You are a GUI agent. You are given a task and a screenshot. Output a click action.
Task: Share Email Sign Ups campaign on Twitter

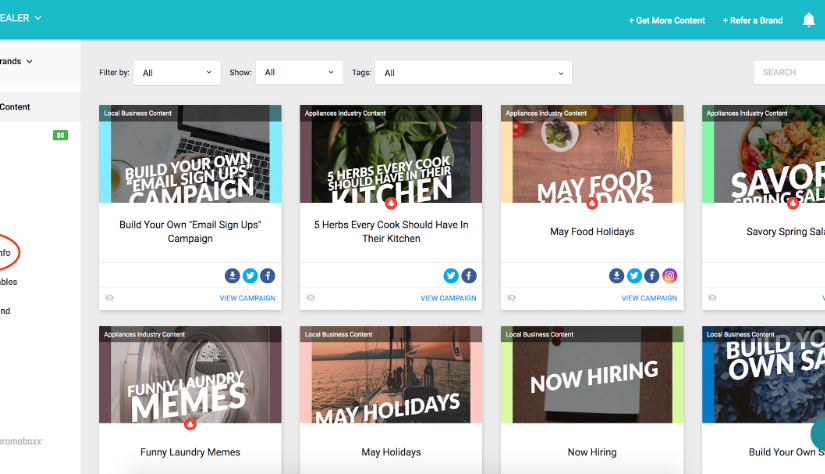coord(250,276)
